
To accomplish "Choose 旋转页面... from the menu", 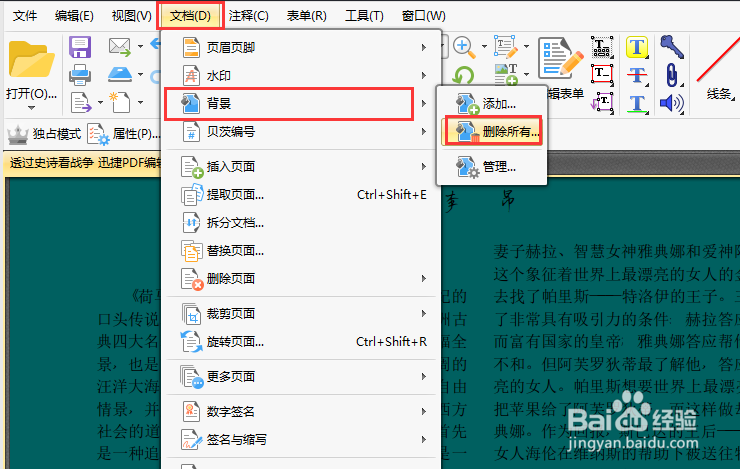I will click(x=301, y=342).
